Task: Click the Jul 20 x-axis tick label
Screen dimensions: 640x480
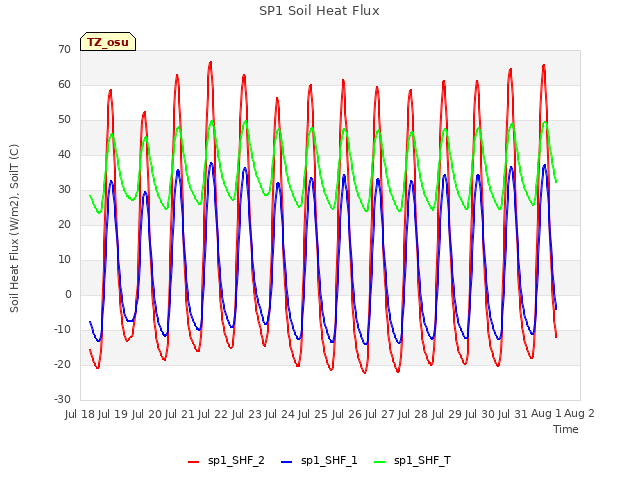Action: 147,414
